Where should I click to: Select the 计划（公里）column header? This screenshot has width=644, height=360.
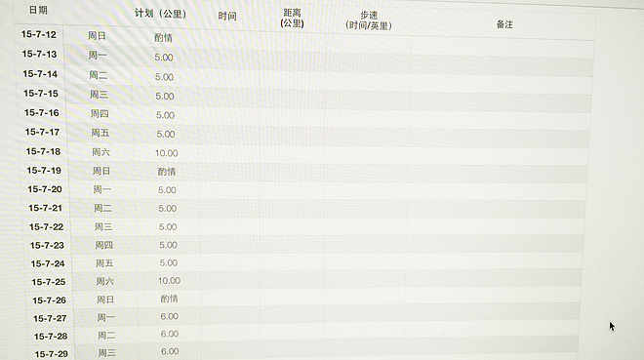click(x=161, y=14)
